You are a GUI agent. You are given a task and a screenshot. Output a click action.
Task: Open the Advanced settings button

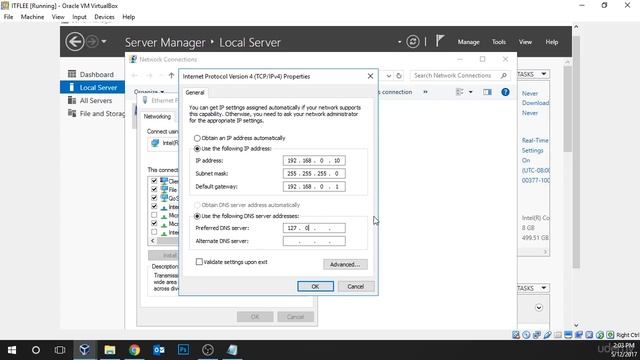pos(345,264)
